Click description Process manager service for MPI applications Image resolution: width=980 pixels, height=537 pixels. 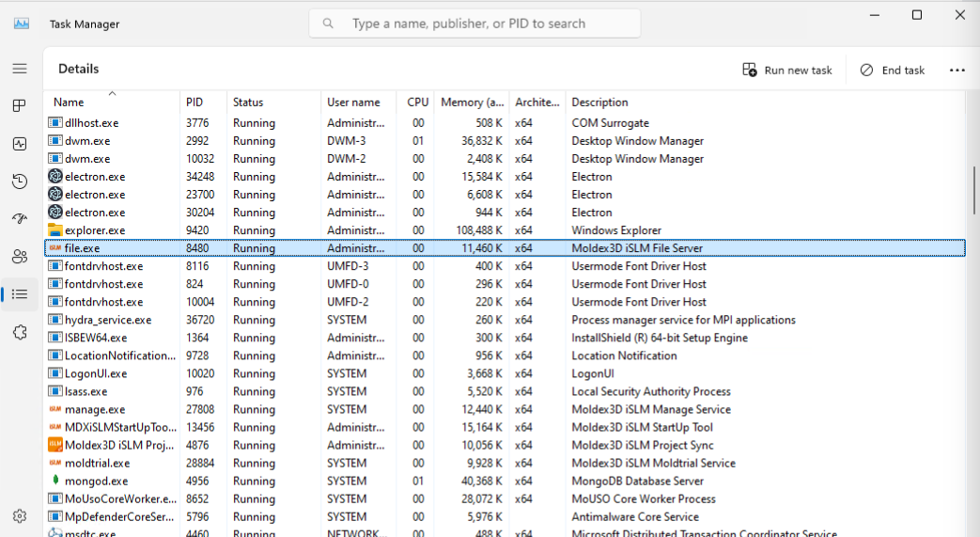[x=683, y=320]
